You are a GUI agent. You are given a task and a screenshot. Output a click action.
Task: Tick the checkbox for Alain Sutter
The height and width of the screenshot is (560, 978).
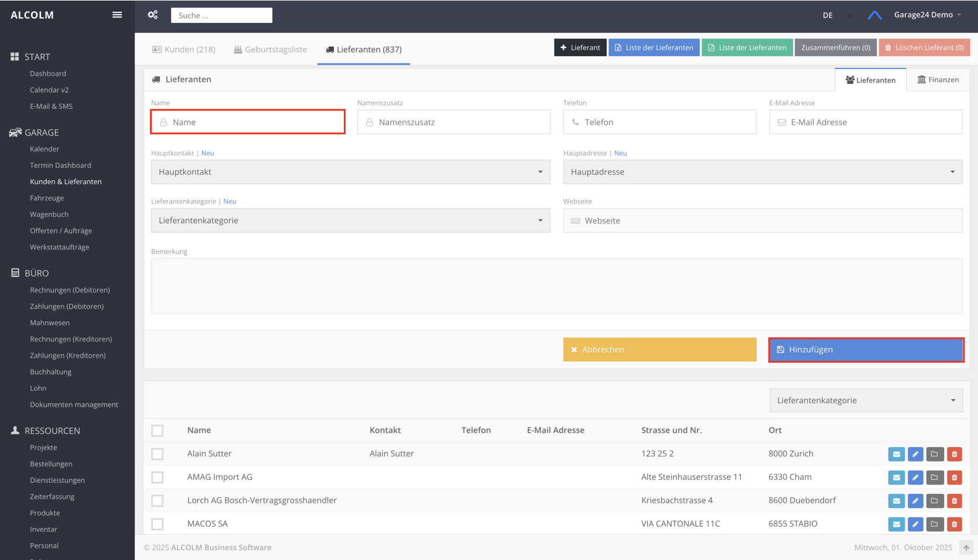(x=158, y=454)
